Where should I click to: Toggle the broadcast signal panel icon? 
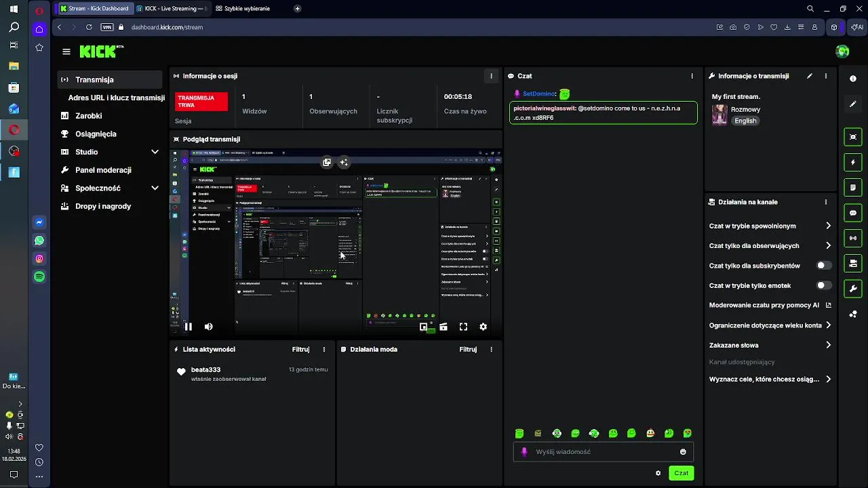tap(853, 238)
